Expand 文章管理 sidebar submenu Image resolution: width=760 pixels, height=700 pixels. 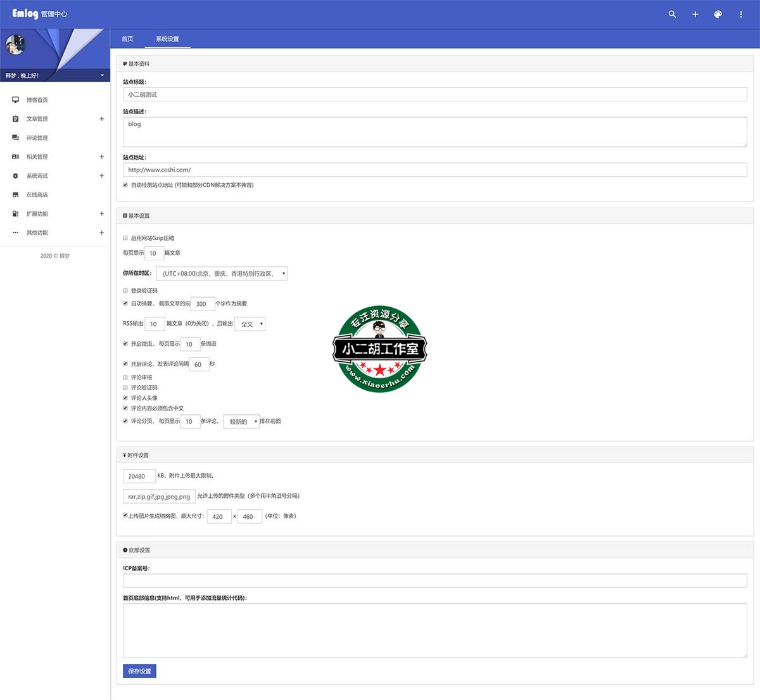[x=101, y=119]
